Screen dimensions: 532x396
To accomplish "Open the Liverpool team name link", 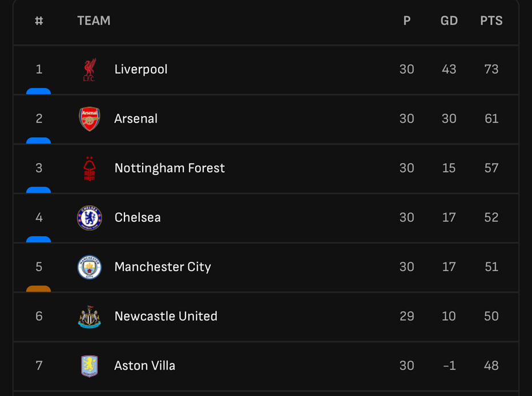I will [x=141, y=69].
